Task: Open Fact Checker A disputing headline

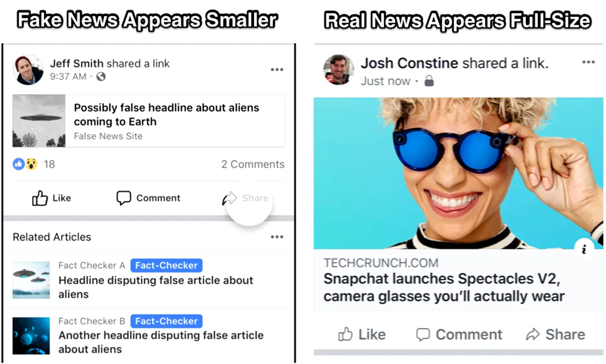Action: click(156, 287)
